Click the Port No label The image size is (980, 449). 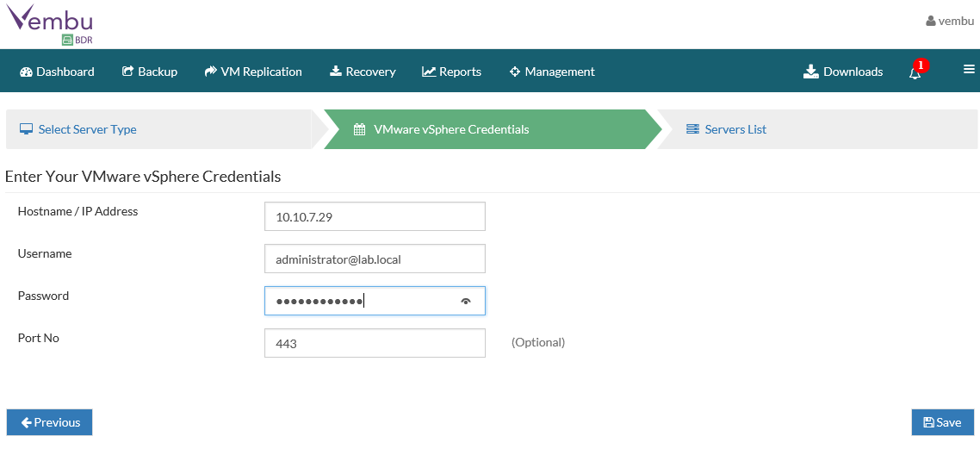tap(38, 338)
